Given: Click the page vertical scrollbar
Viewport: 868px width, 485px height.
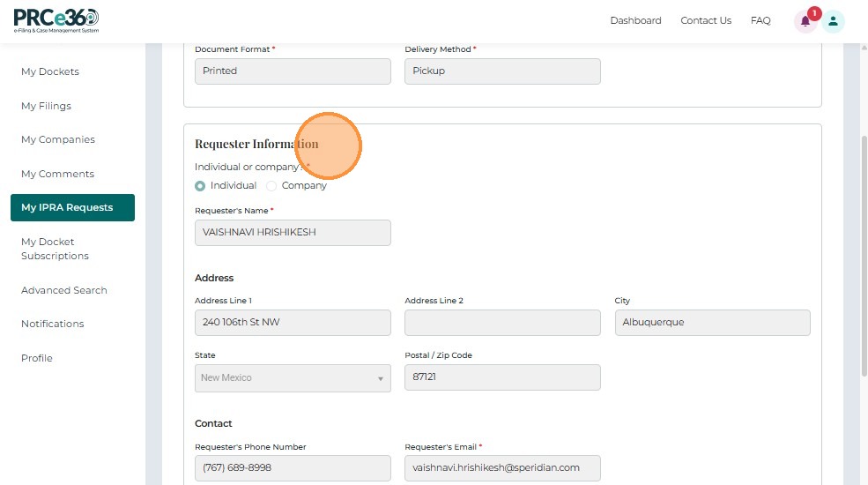Looking at the screenshot, I should pos(862,265).
